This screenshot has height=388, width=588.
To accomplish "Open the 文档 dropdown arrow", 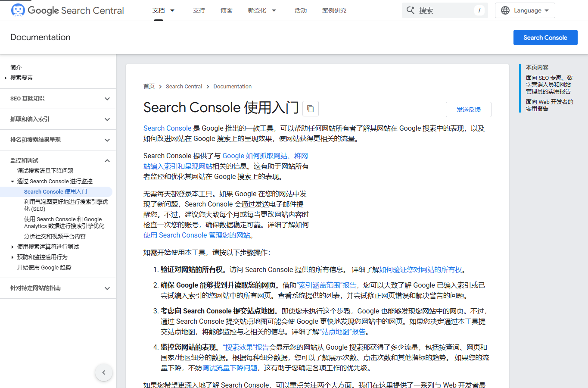I will pyautogui.click(x=172, y=10).
